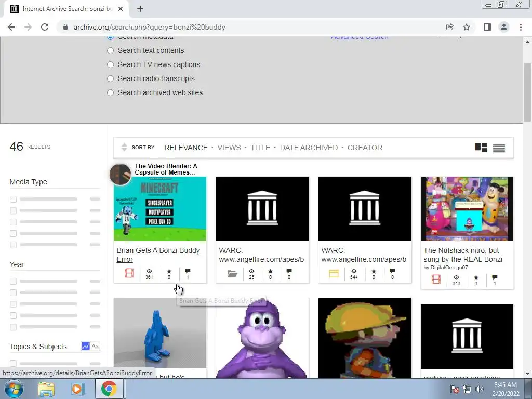
Task: Open The Nutshack intro title link
Action: click(x=463, y=255)
